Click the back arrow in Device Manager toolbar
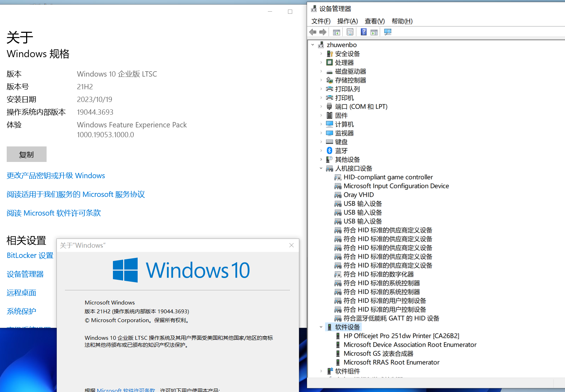The width and height of the screenshot is (565, 392). click(x=313, y=32)
